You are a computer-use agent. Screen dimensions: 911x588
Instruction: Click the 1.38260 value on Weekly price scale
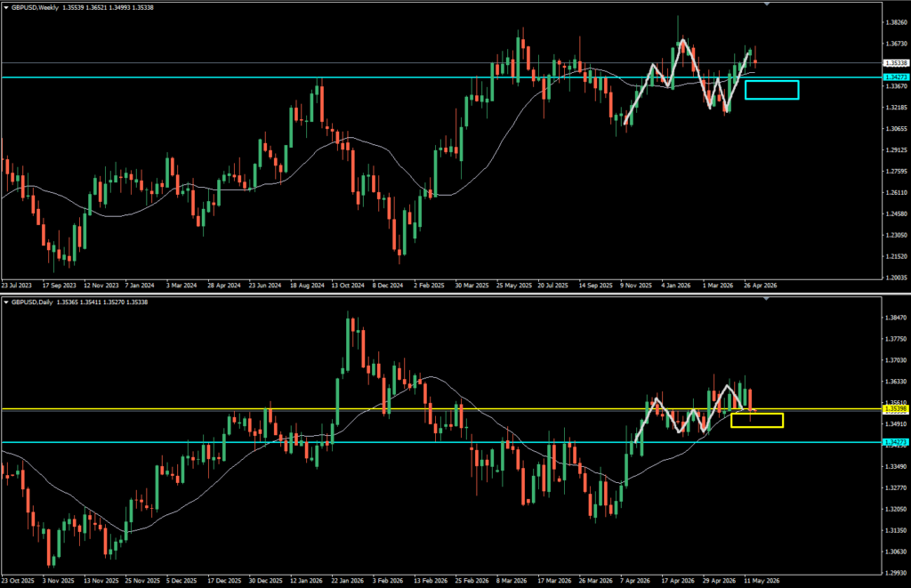(896, 22)
